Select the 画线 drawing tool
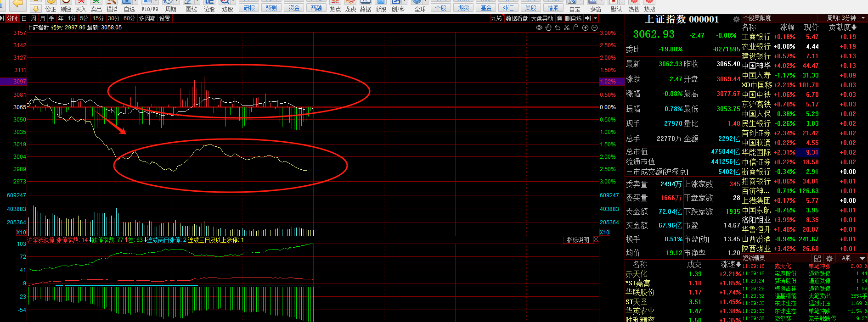Viewport: 868px width, 322px height. coord(191,6)
